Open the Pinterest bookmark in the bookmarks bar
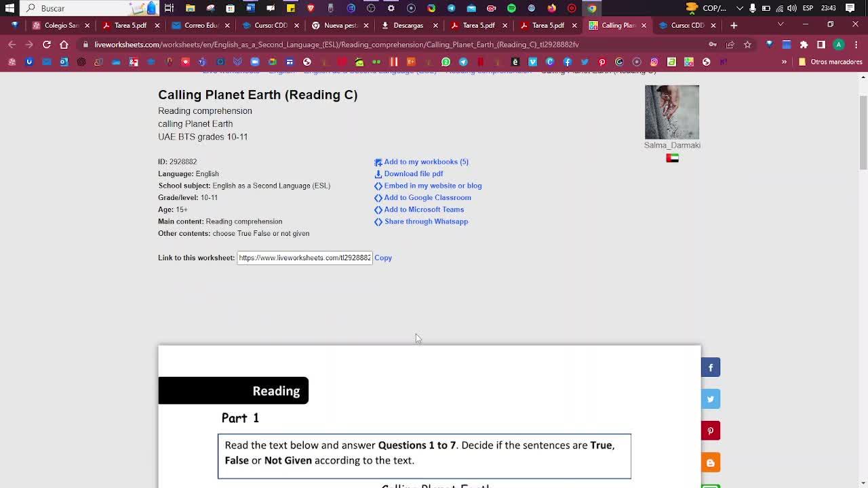 [x=602, y=62]
